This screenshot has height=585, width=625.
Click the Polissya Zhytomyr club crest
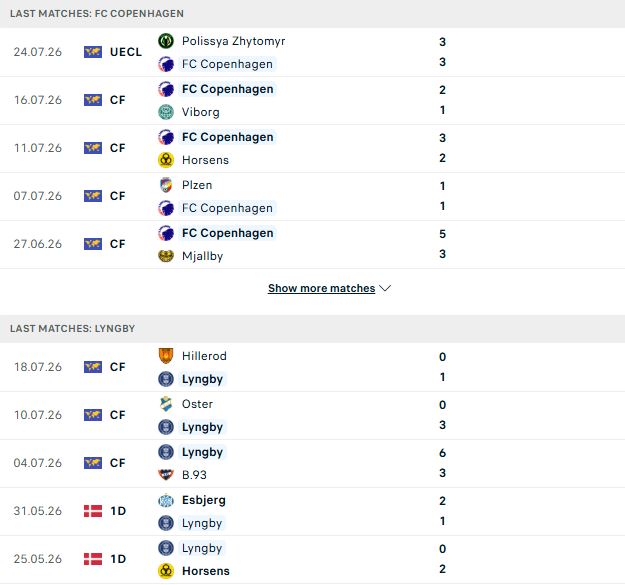pyautogui.click(x=166, y=41)
